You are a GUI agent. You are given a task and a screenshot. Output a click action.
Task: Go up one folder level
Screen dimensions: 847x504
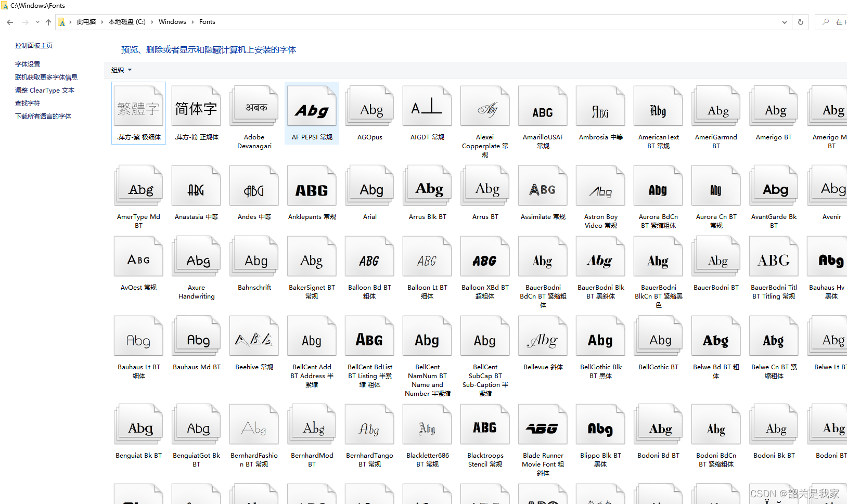pyautogui.click(x=48, y=22)
